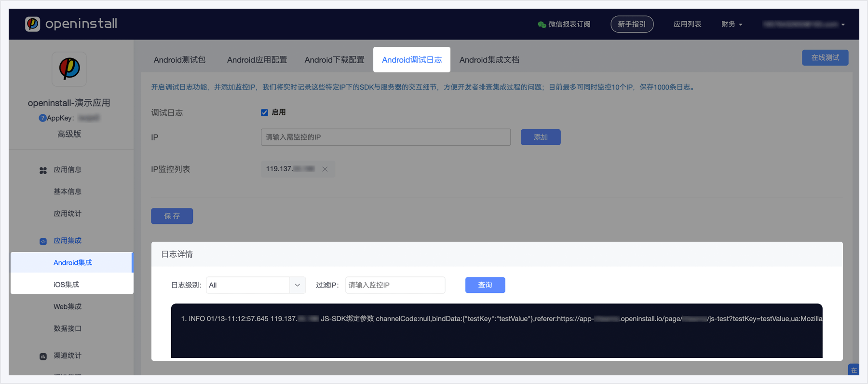Expand the 财务 finance dropdown
Image resolution: width=868 pixels, height=384 pixels.
[732, 24]
